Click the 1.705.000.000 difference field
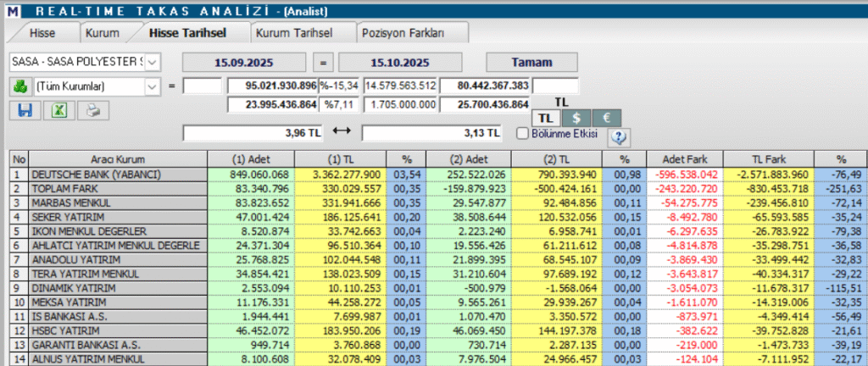Viewport: 868px width, 366px height. (401, 104)
